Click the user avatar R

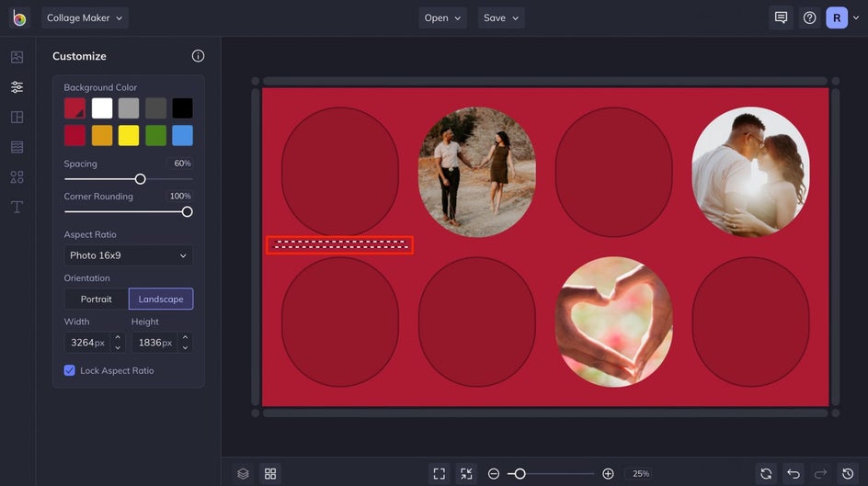[x=837, y=17]
